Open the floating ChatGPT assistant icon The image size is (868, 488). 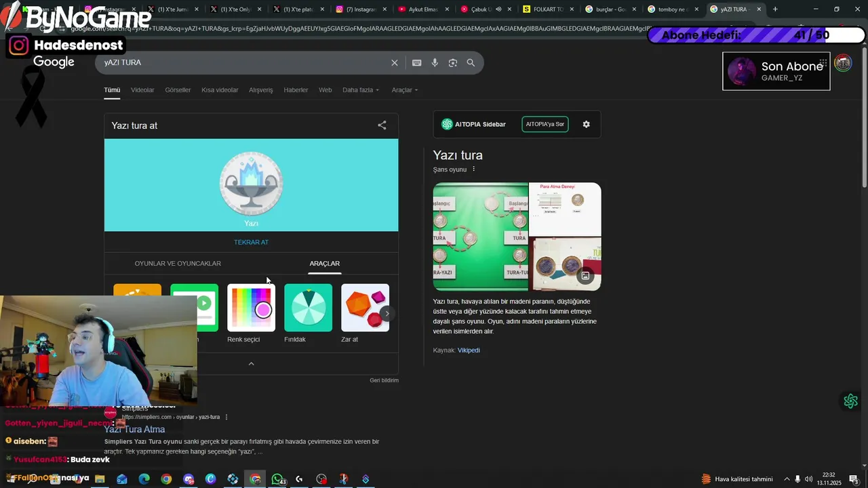(851, 401)
